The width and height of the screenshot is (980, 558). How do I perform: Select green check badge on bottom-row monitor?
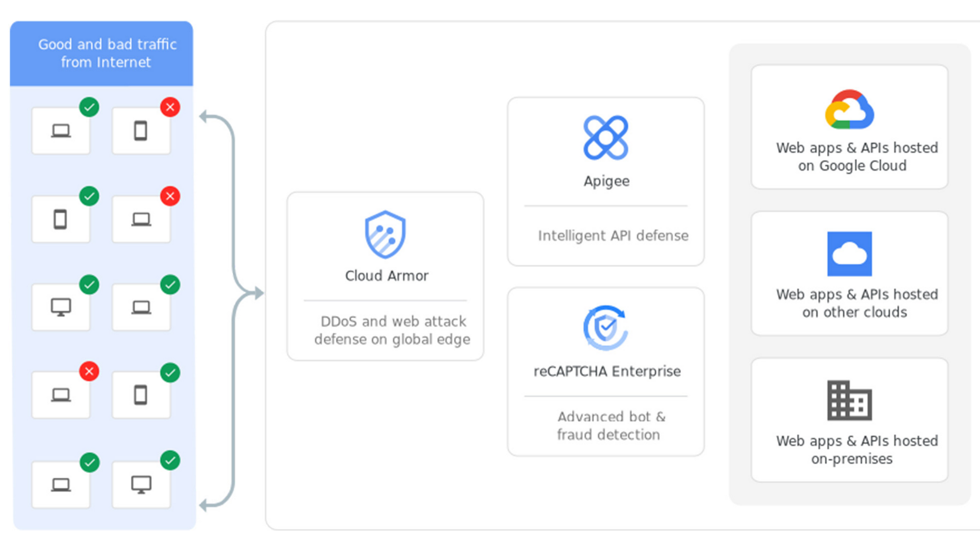coord(170,460)
